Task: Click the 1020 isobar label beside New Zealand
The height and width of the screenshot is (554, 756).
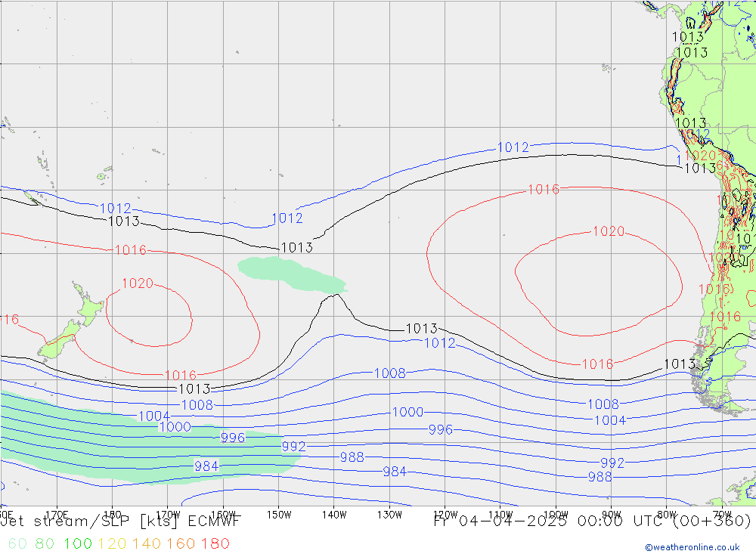Action: 138,283
